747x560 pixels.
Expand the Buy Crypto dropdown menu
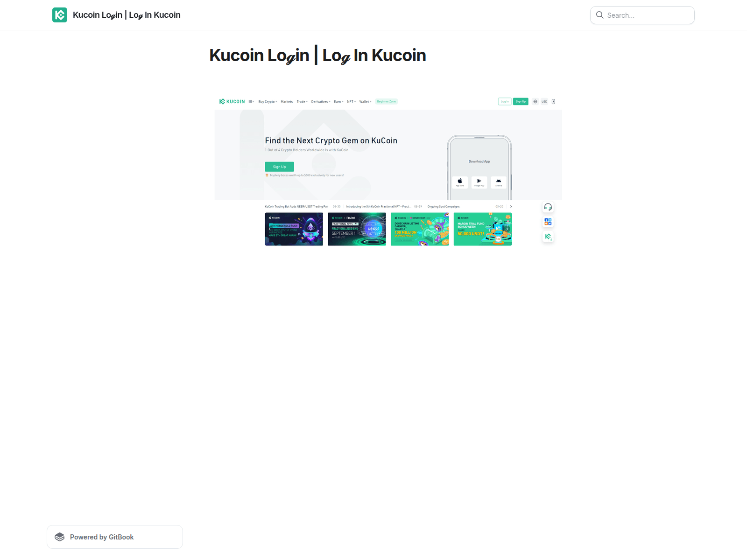[x=268, y=101]
